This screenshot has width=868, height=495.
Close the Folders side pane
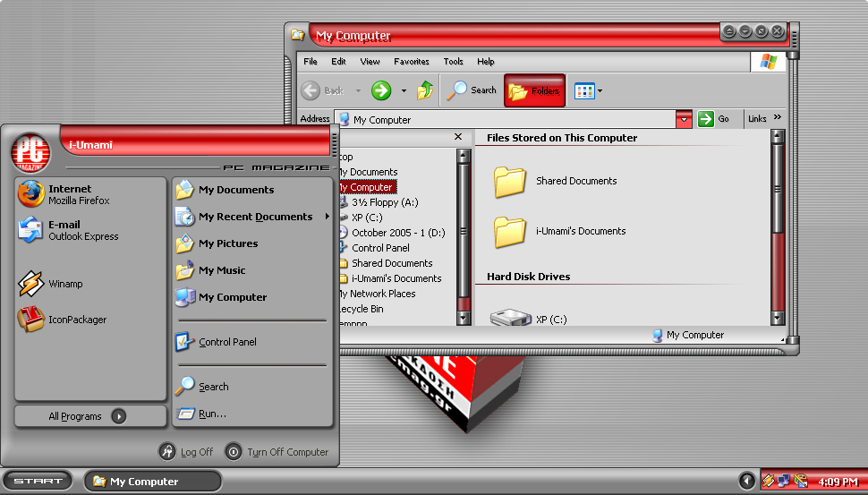tap(458, 138)
